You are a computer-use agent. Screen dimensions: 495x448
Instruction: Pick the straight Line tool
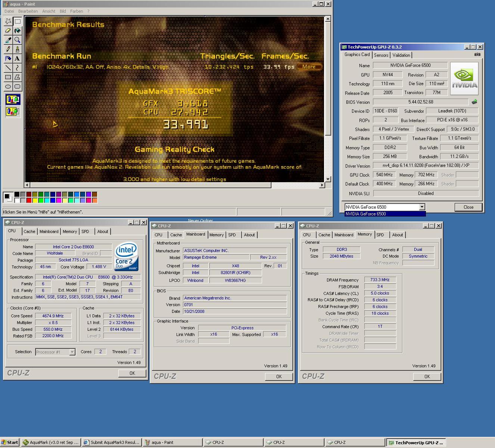click(8, 68)
